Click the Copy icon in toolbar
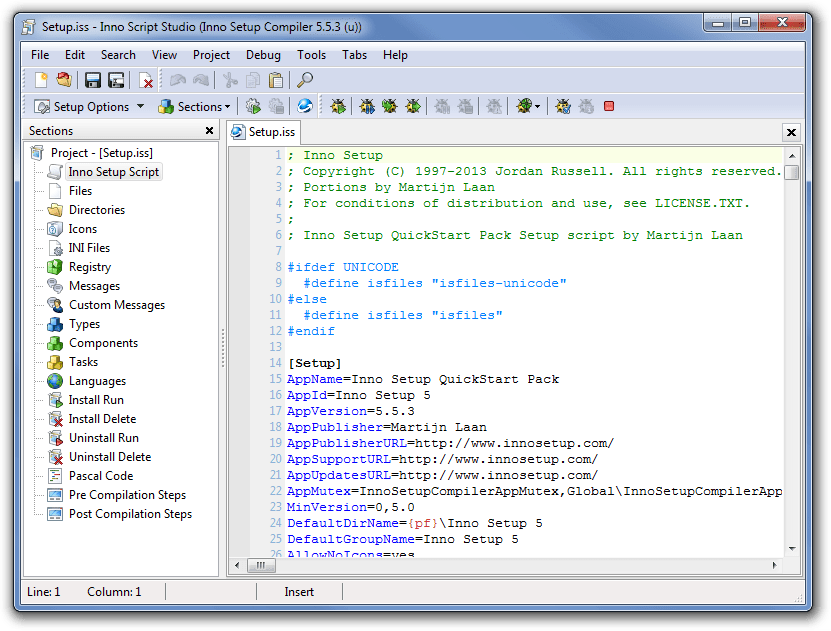Viewport: 831px width, 631px height. click(x=253, y=80)
